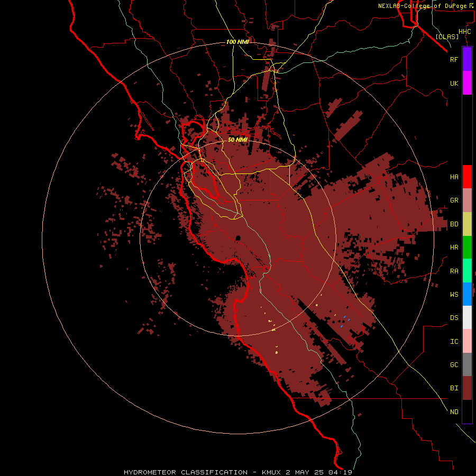
Task: Click the blue wet snow pixels on the map
Action: click(x=344, y=321)
